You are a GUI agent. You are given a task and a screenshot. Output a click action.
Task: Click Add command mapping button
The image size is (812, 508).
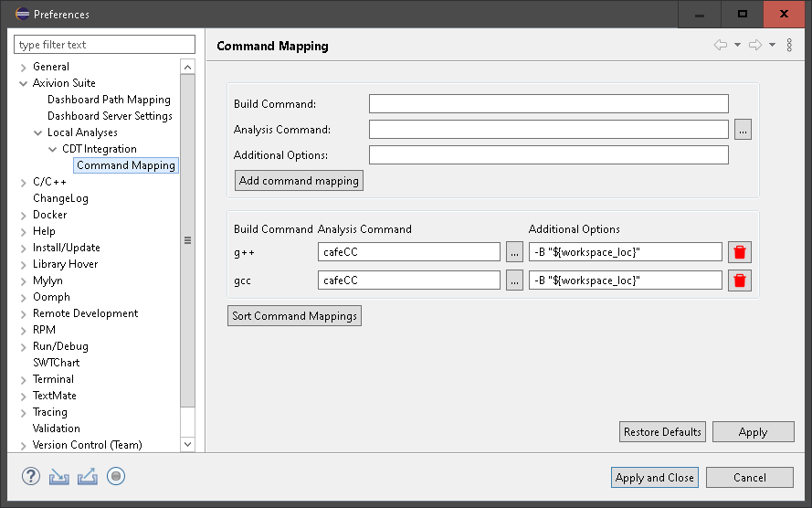(x=299, y=181)
